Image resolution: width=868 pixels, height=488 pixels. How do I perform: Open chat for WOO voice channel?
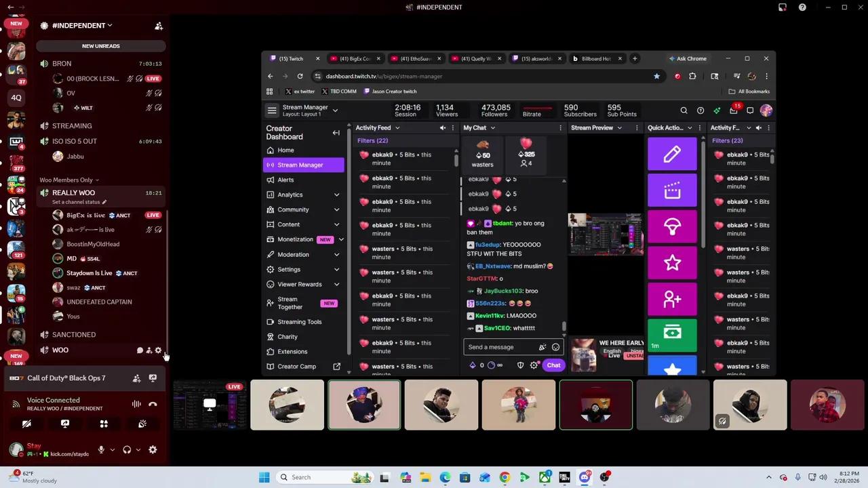[x=140, y=350]
